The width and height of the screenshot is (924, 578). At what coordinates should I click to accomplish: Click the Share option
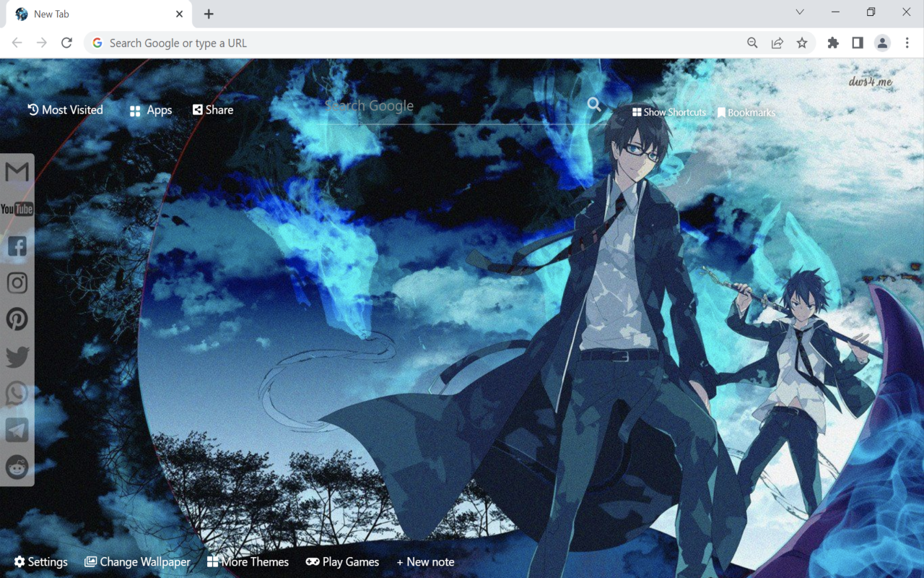coord(213,110)
